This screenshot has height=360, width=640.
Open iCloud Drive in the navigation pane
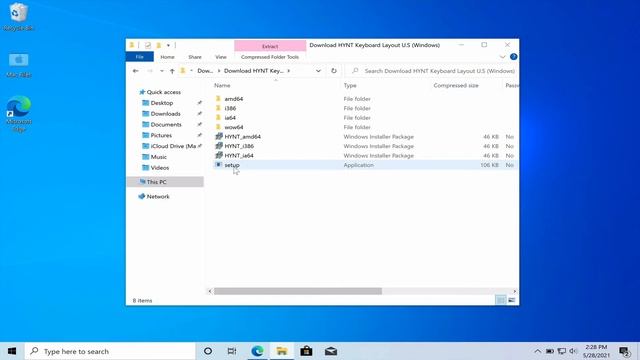point(173,146)
